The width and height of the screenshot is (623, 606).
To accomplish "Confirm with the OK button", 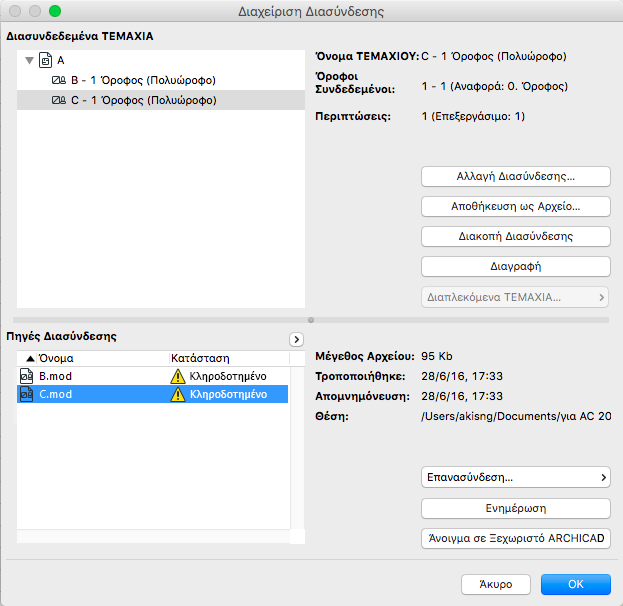I will point(575,583).
